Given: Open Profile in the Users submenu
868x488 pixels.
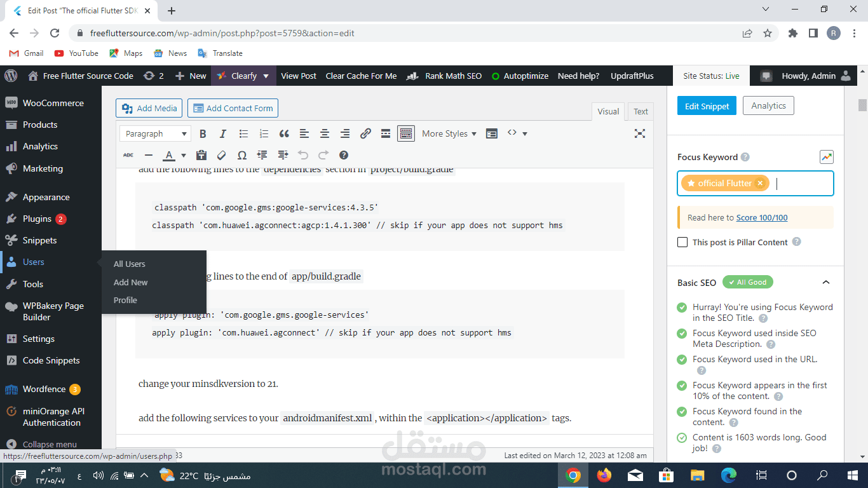Looking at the screenshot, I should coord(125,300).
